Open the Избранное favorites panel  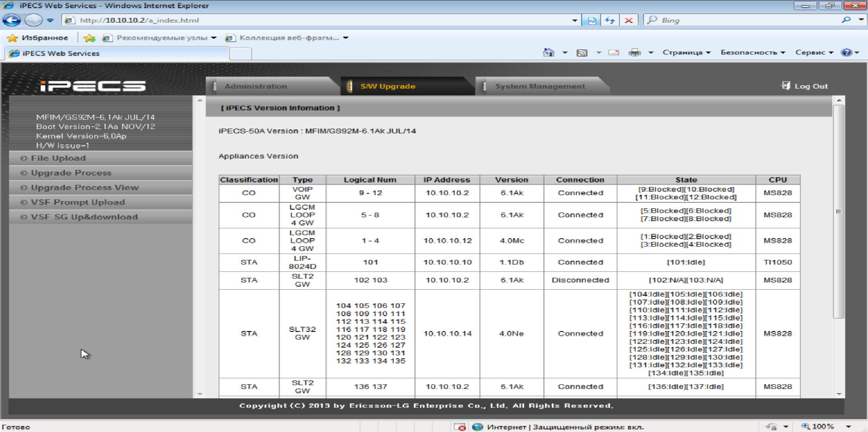38,38
